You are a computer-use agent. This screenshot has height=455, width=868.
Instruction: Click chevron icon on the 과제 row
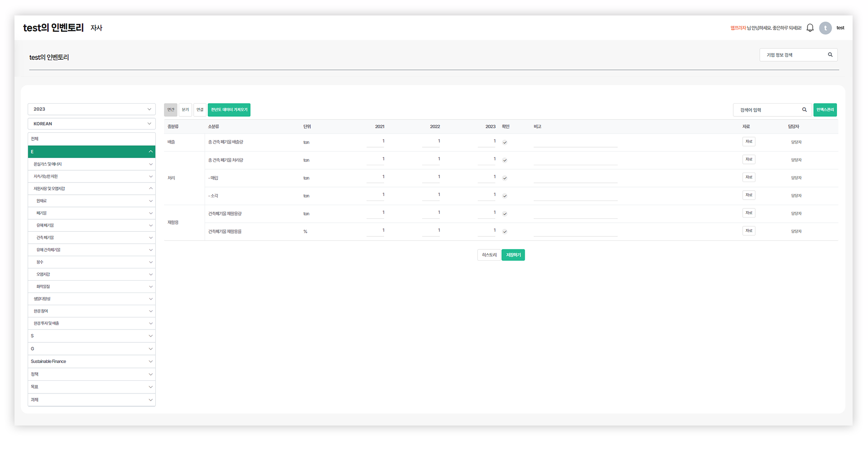pos(150,400)
